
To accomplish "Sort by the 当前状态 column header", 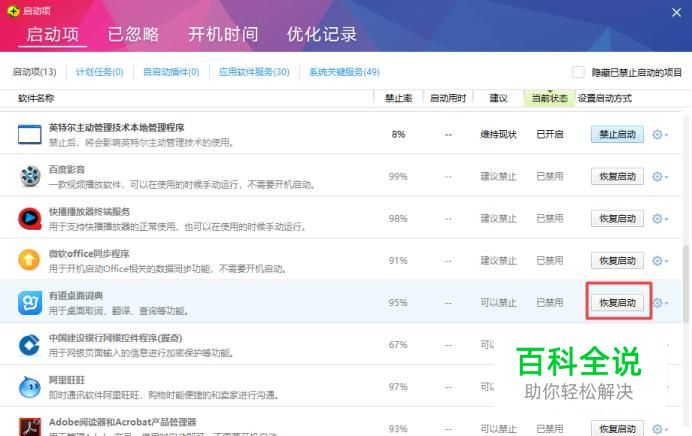I will pyautogui.click(x=549, y=98).
